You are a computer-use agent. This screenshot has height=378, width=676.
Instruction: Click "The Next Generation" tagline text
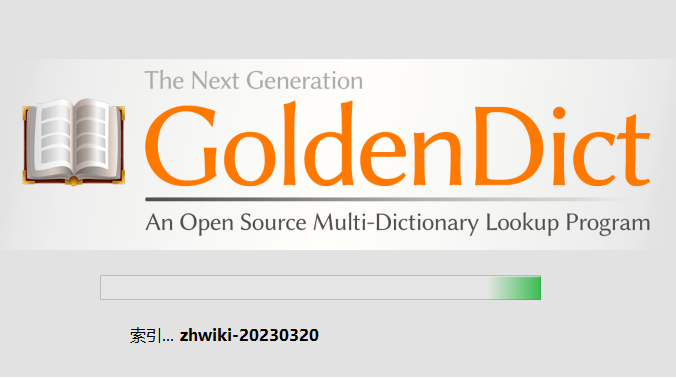(x=254, y=81)
